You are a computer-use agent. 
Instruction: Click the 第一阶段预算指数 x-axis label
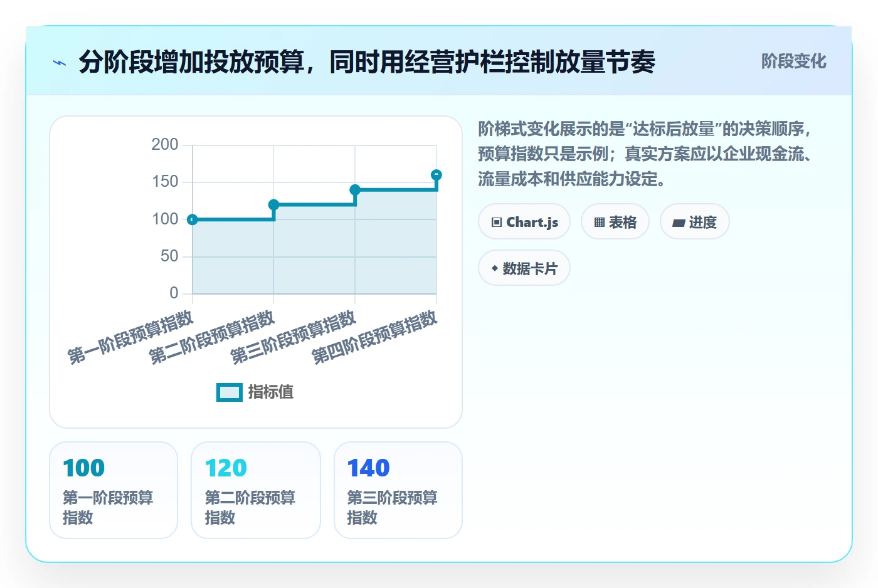click(130, 337)
